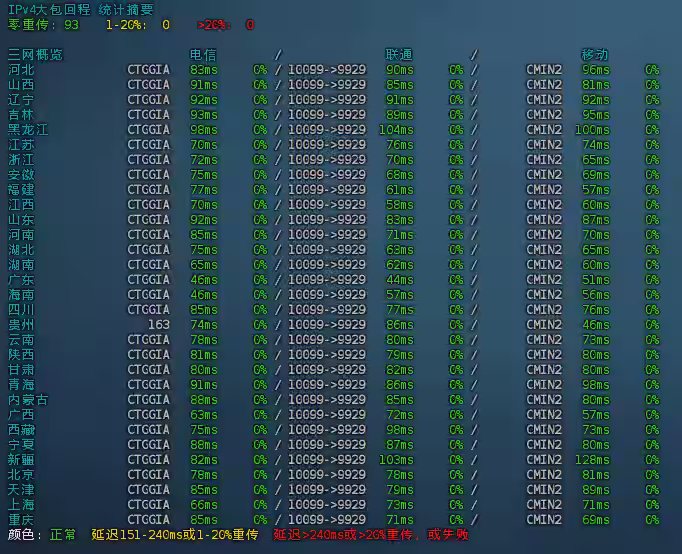Click 89ms mobile latency in 天津 row
Screen dimensions: 682x554
coord(596,490)
